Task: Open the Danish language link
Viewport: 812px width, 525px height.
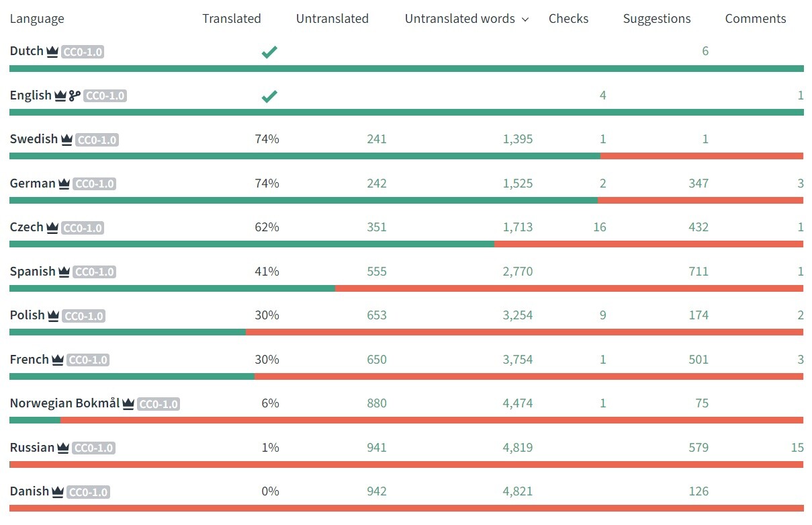Action: (x=30, y=491)
